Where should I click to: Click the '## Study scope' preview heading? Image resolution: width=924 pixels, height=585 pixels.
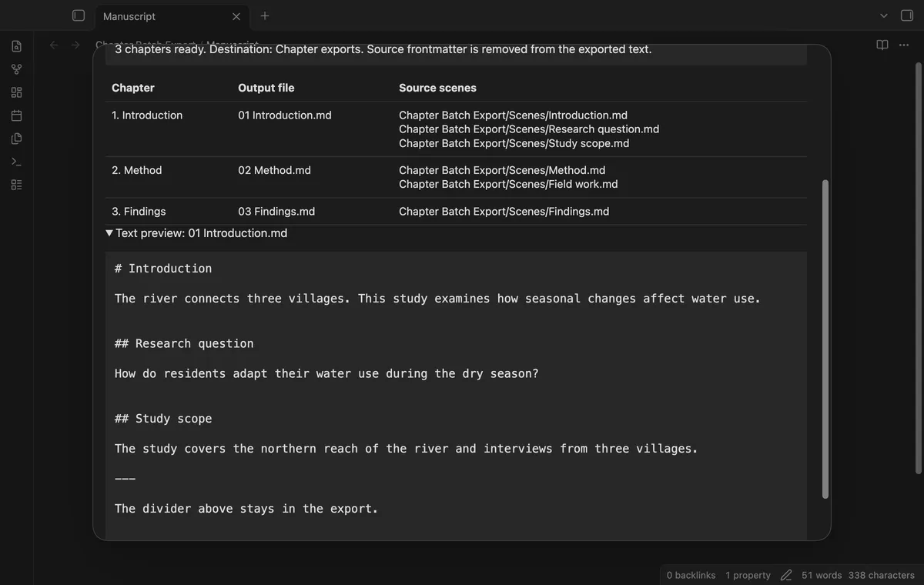pyautogui.click(x=163, y=419)
